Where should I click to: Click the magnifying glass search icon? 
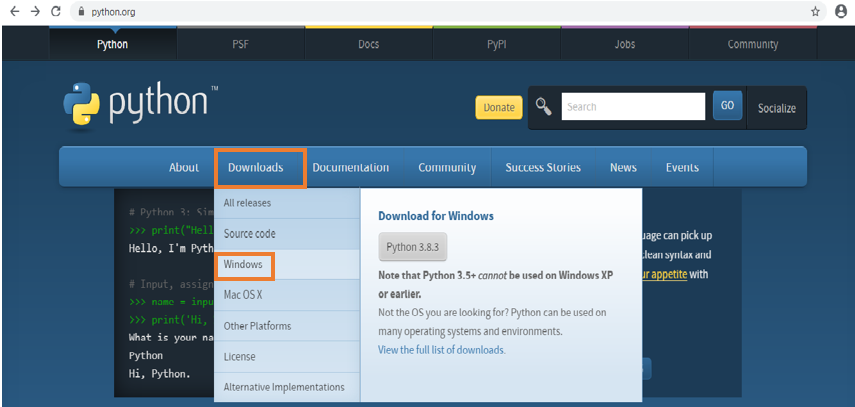coord(544,106)
